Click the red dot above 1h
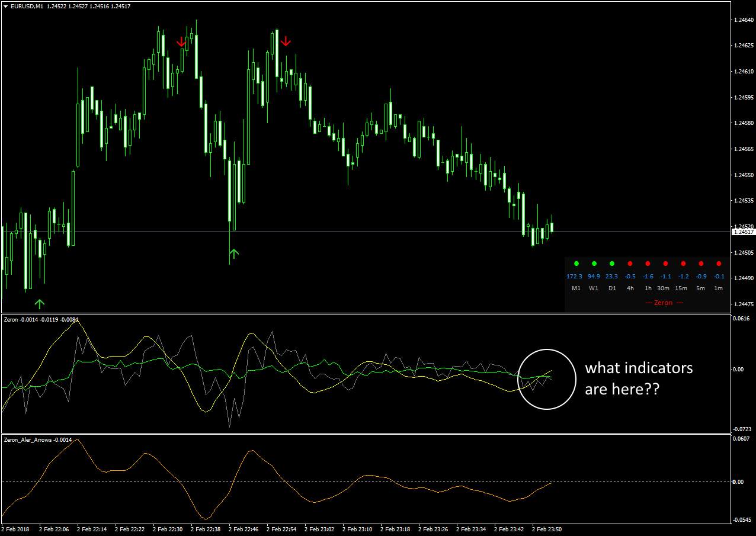 pos(648,264)
